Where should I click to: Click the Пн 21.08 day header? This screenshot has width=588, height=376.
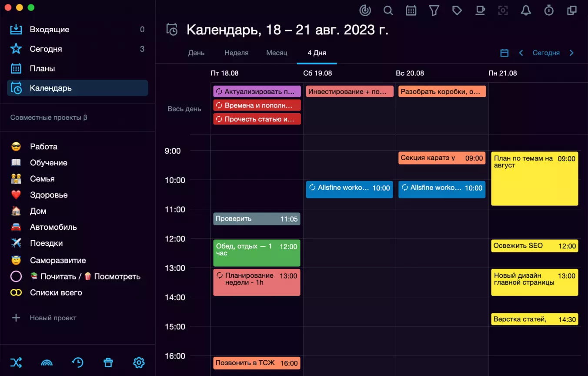[x=503, y=73]
